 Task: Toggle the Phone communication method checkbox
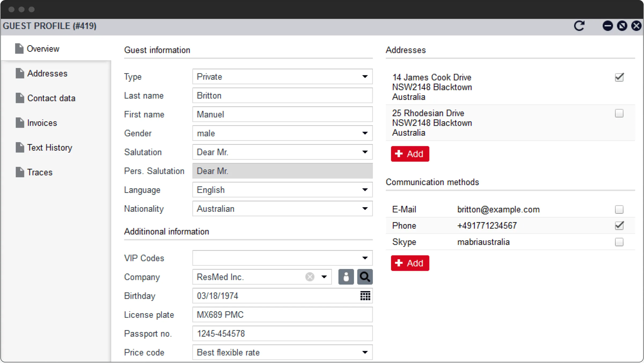(x=619, y=226)
